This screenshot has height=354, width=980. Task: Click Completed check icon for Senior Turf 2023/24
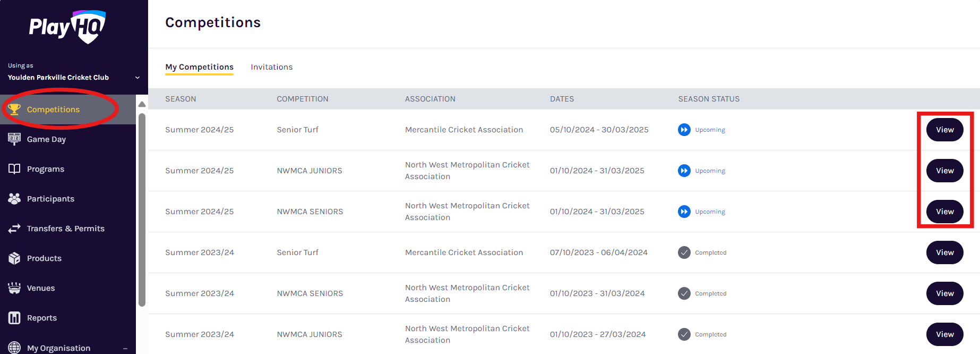(x=684, y=252)
